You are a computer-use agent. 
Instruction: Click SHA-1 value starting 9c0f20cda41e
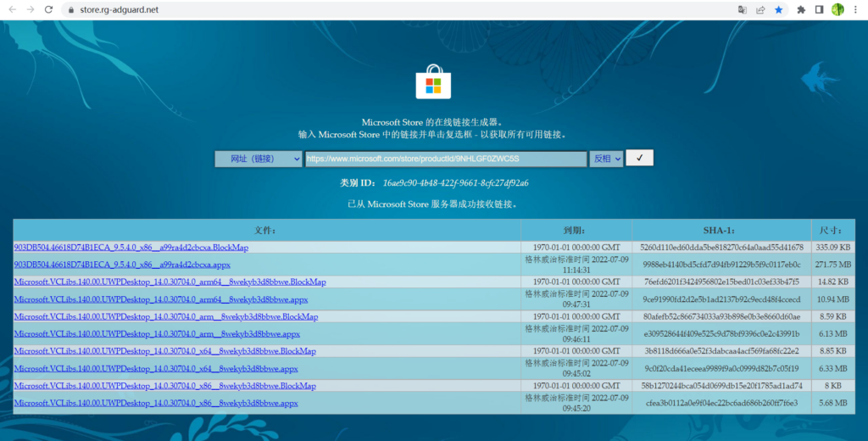[722, 368]
